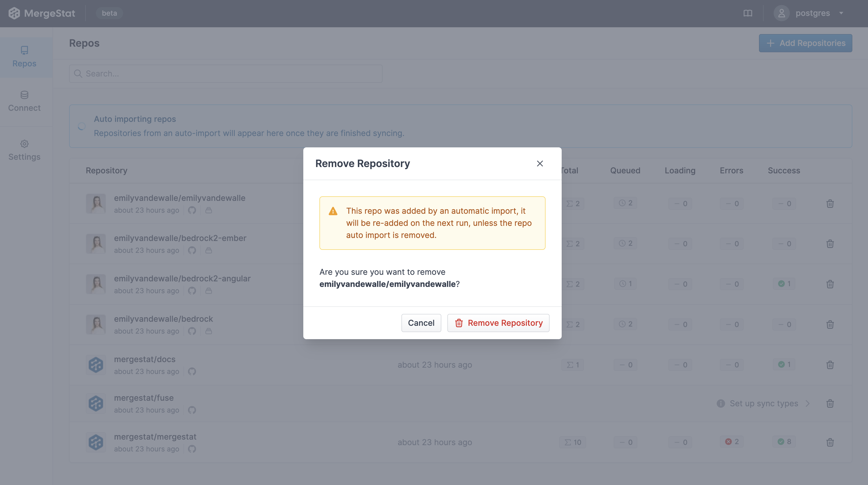The height and width of the screenshot is (485, 868).
Task: Click the repository search field
Action: (225, 73)
